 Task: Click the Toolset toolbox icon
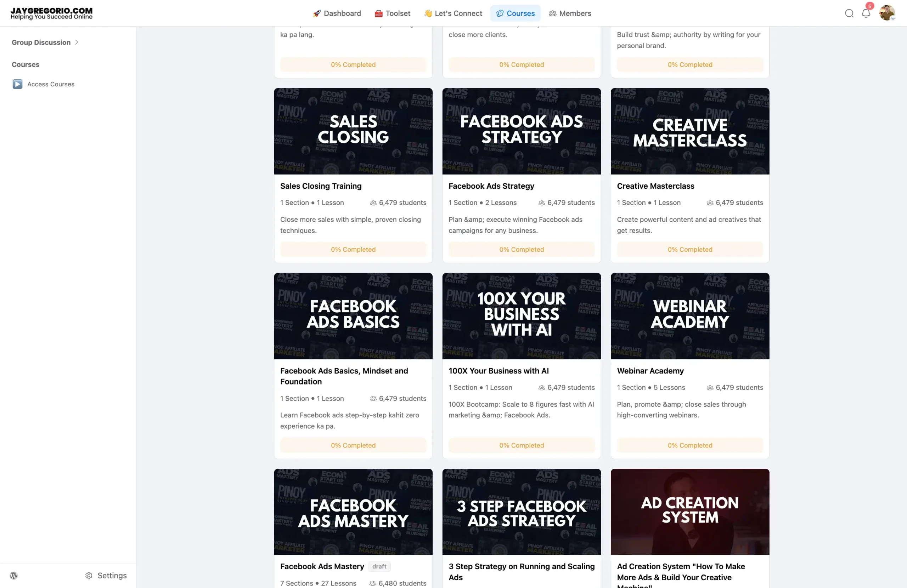(x=378, y=13)
